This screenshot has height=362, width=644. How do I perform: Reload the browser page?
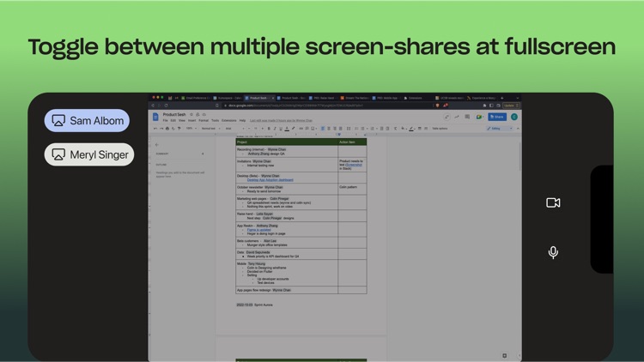pyautogui.click(x=167, y=106)
